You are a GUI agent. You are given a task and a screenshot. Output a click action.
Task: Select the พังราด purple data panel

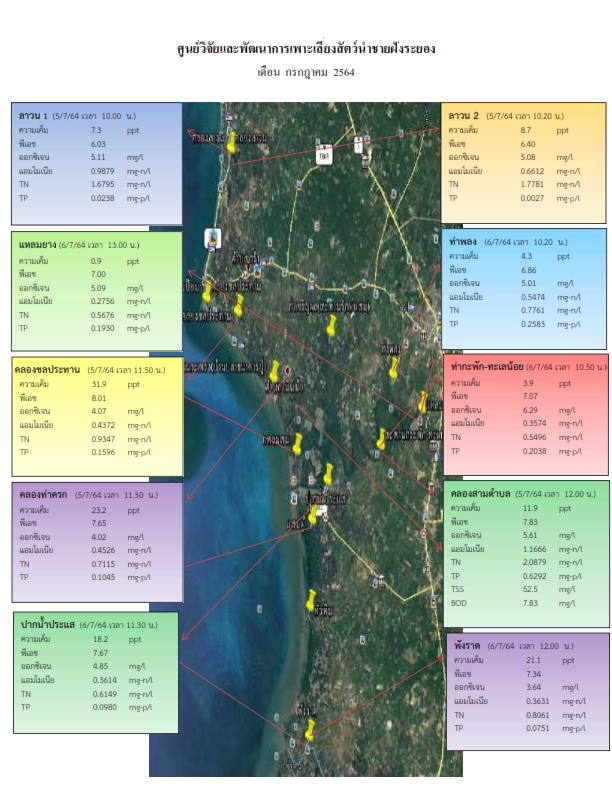point(528,691)
